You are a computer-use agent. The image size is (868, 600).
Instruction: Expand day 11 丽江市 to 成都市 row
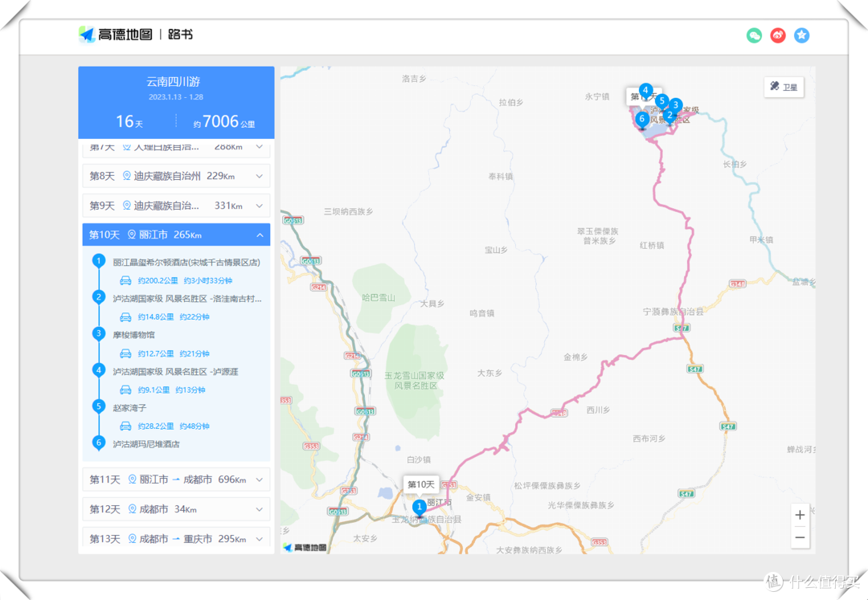pyautogui.click(x=176, y=480)
